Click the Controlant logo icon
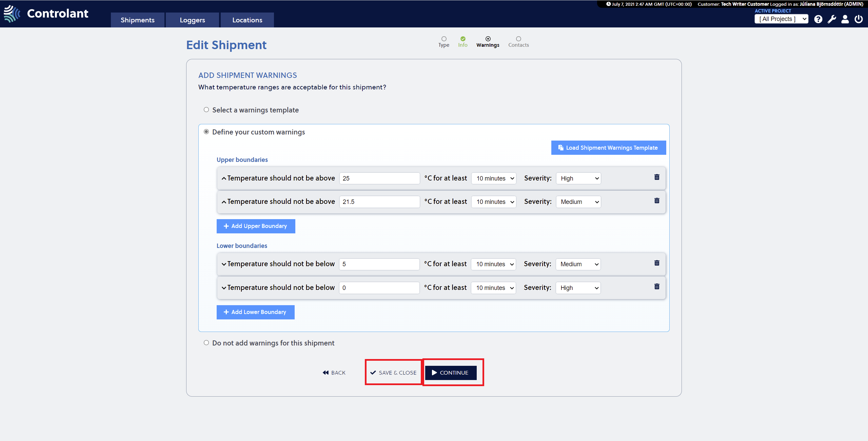868x441 pixels. (x=12, y=14)
